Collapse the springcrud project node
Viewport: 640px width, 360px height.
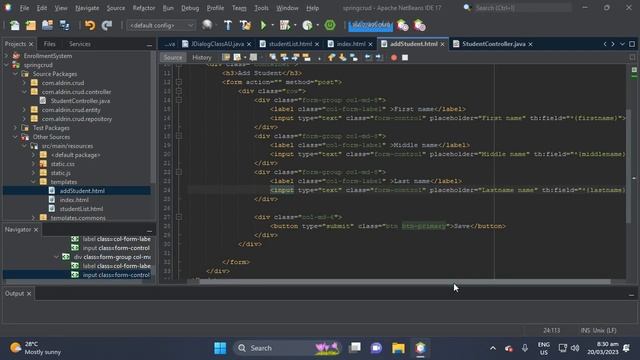click(x=6, y=65)
